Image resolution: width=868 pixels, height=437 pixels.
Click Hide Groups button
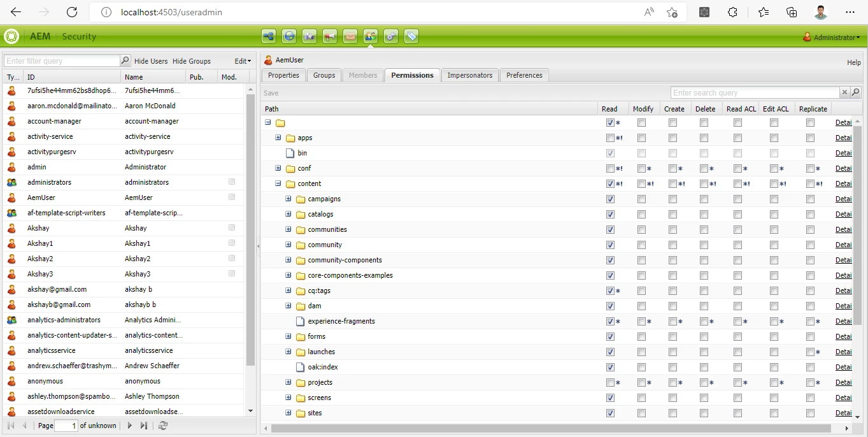coord(192,61)
